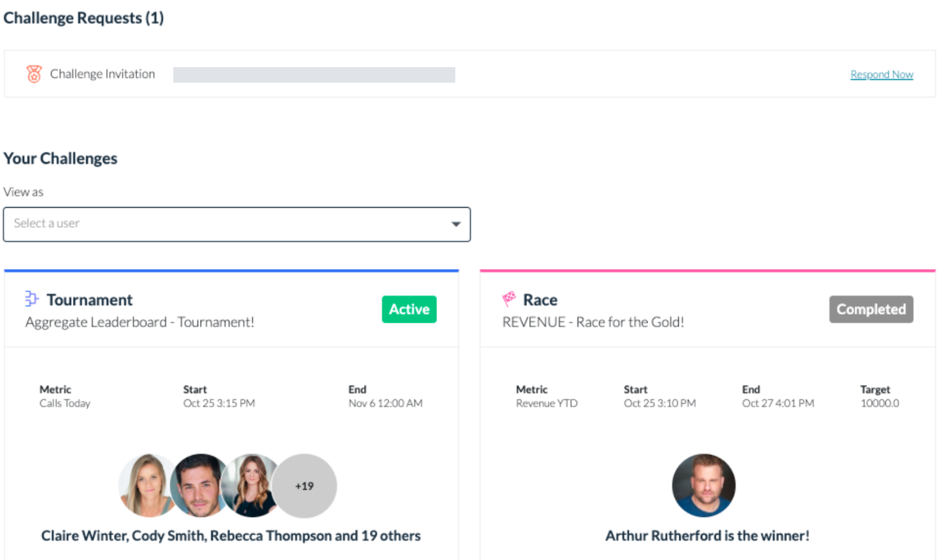Image resolution: width=942 pixels, height=560 pixels.
Task: Select Rebecca Thompson's avatar photo
Action: [x=250, y=486]
